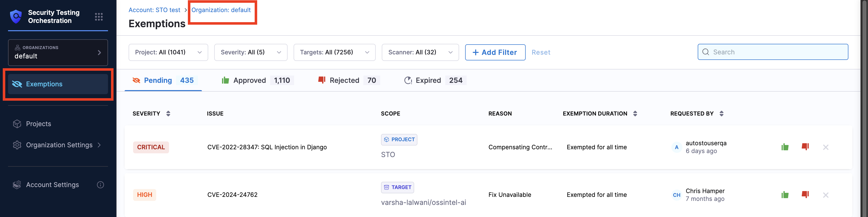
Task: Click the Account Settings info icon
Action: (100, 185)
